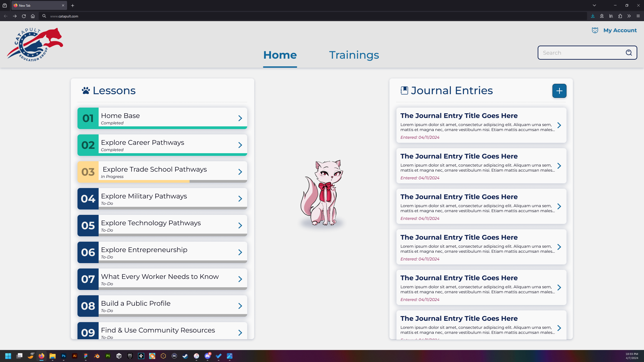The image size is (644, 362).
Task: Open Explore Trade School Pathways lesson
Action: 155,170
